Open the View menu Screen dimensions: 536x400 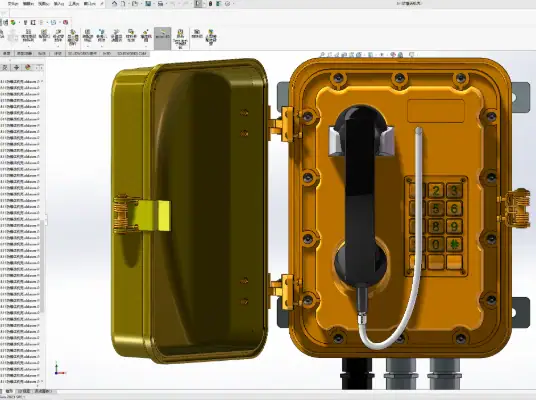44,4
